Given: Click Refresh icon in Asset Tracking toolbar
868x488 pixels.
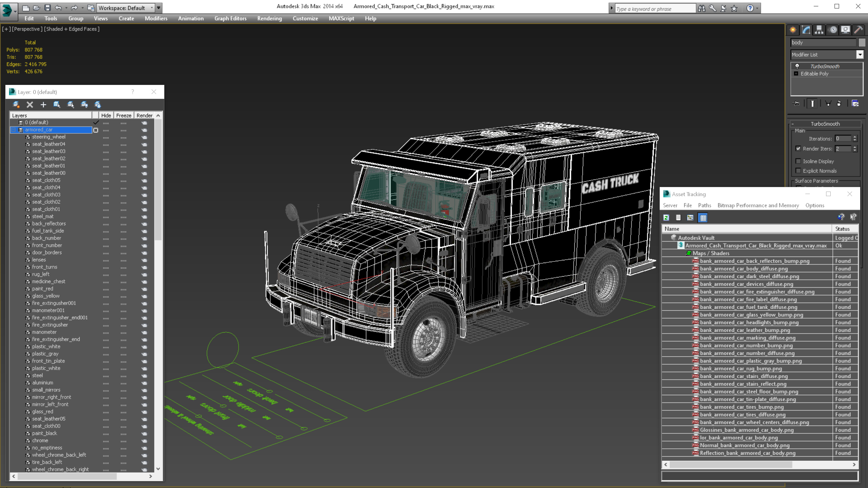Looking at the screenshot, I should click(666, 217).
